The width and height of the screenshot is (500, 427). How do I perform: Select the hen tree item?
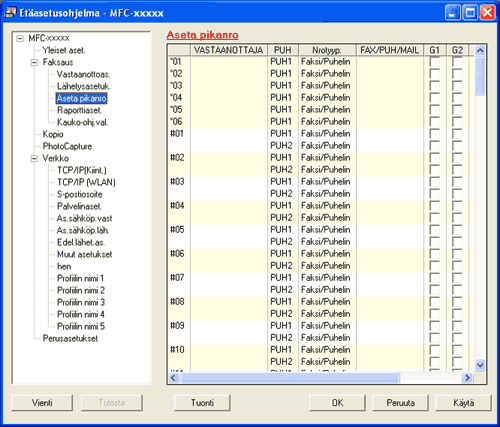pyautogui.click(x=64, y=266)
